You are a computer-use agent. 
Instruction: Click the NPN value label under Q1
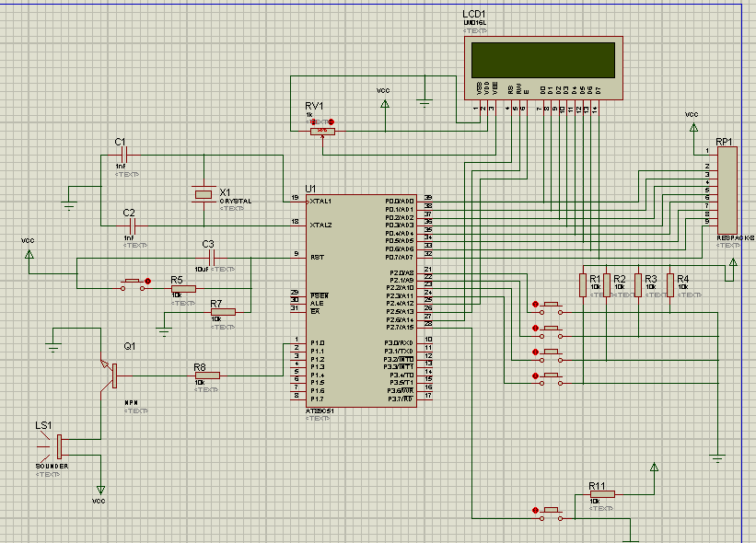tap(132, 403)
